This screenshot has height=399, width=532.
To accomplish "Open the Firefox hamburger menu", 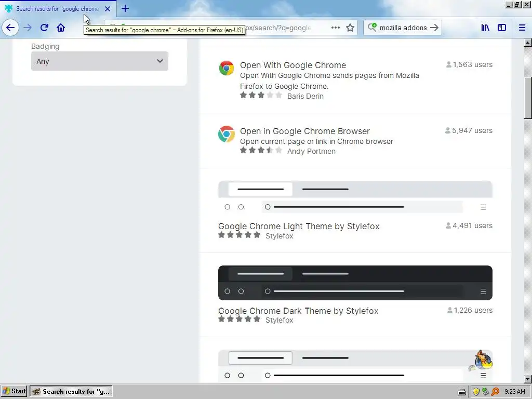I will coord(522,28).
